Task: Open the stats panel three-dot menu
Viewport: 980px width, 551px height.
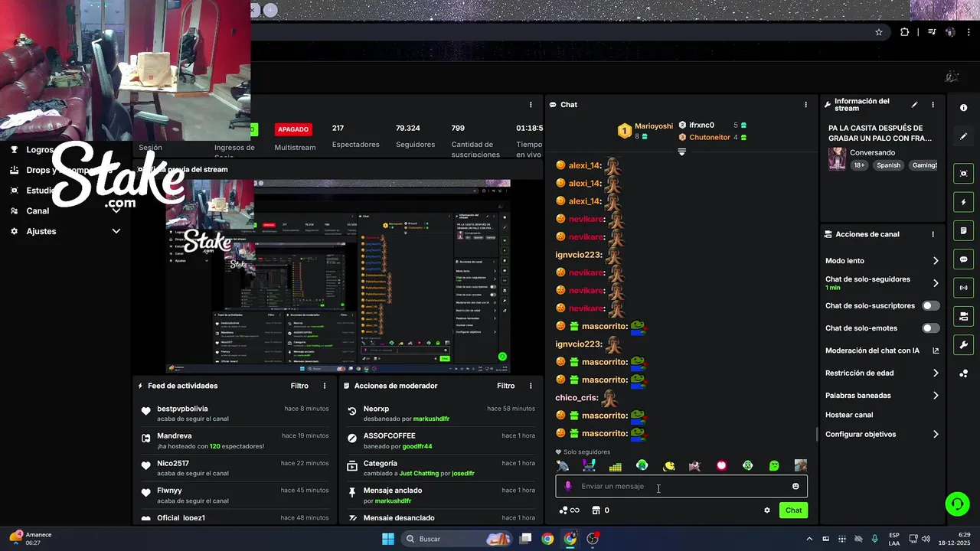Action: (x=531, y=105)
